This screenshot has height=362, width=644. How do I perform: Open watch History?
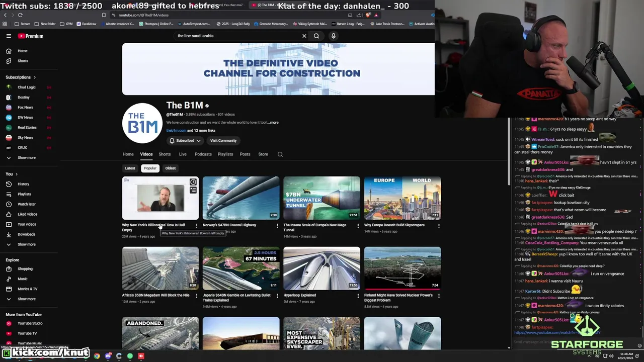coord(24,184)
